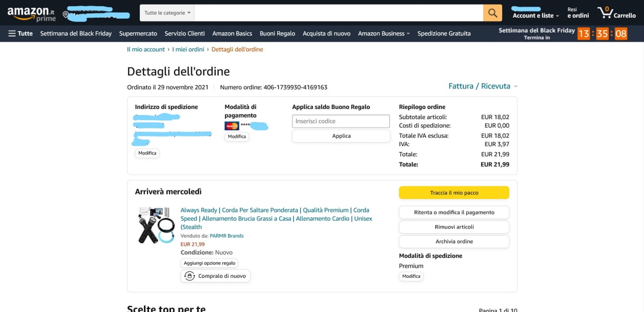Viewport: 644px width, 312px height.
Task: Open Buoni Regalo nav item
Action: coord(277,34)
